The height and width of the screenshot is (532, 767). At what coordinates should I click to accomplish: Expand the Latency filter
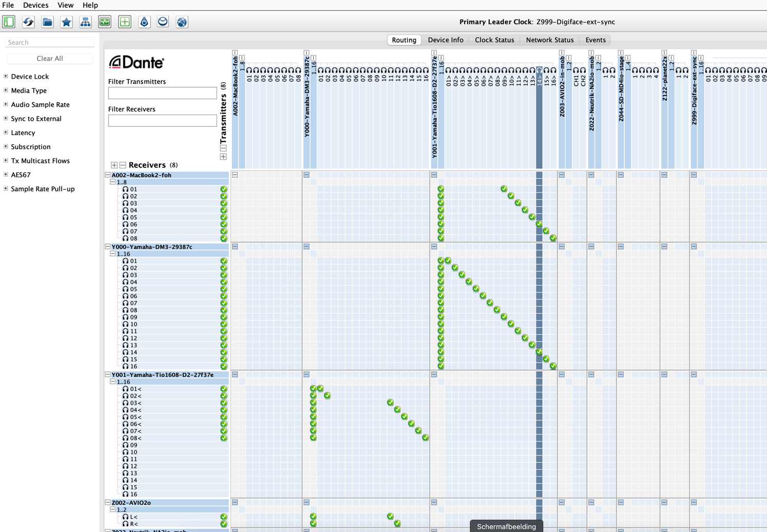[x=6, y=132]
